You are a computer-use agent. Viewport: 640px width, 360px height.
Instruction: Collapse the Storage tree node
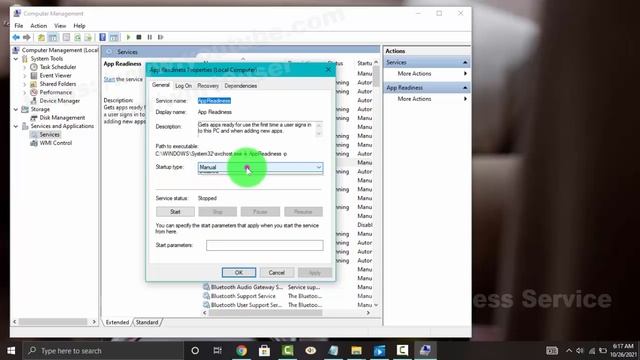pyautogui.click(x=16, y=109)
